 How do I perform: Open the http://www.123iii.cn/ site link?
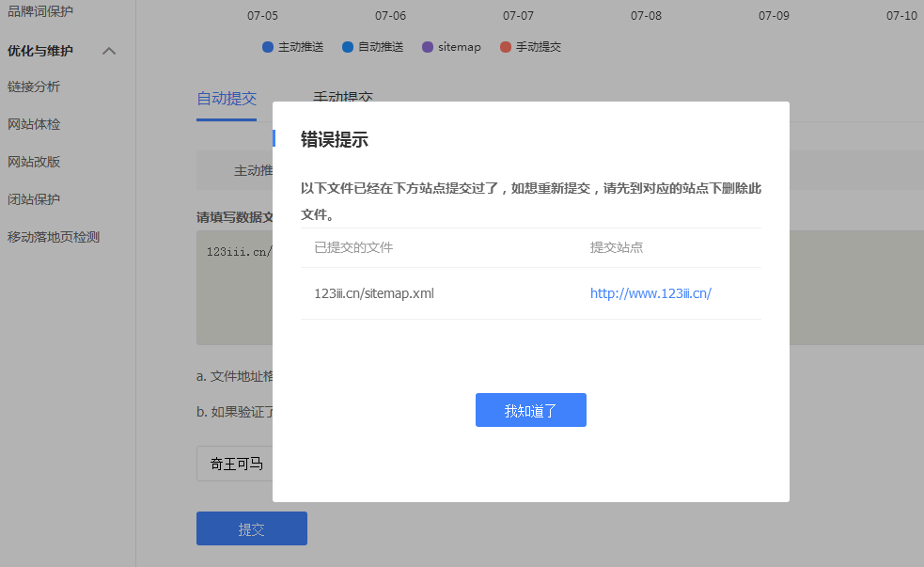point(650,293)
